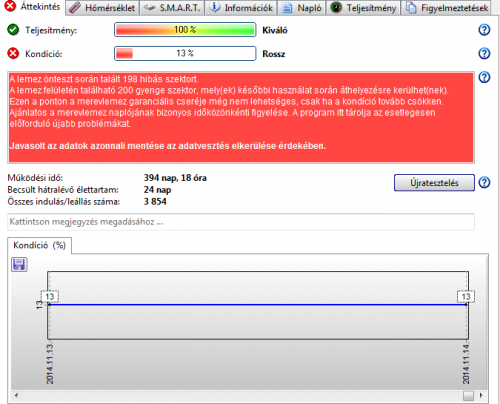Click the Kondíció 13 % progress bar
The width and height of the screenshot is (500, 404).
tap(185, 53)
